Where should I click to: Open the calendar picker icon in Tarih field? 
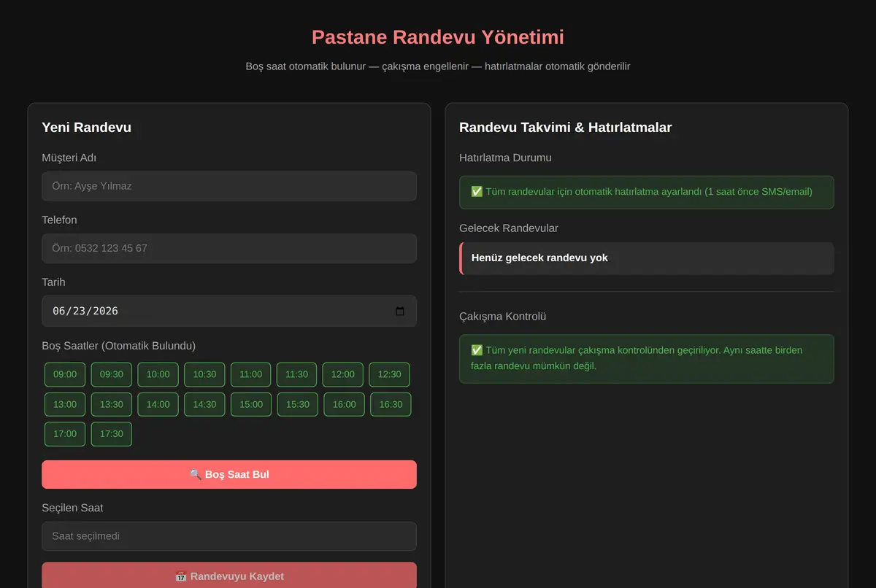point(400,312)
